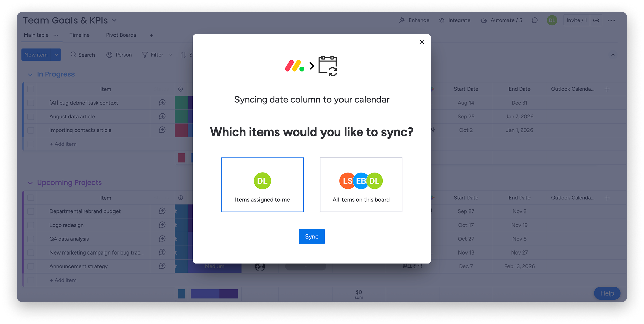Check the '[AI] bug debrief task context' row
This screenshot has width=644, height=324.
[31, 103]
